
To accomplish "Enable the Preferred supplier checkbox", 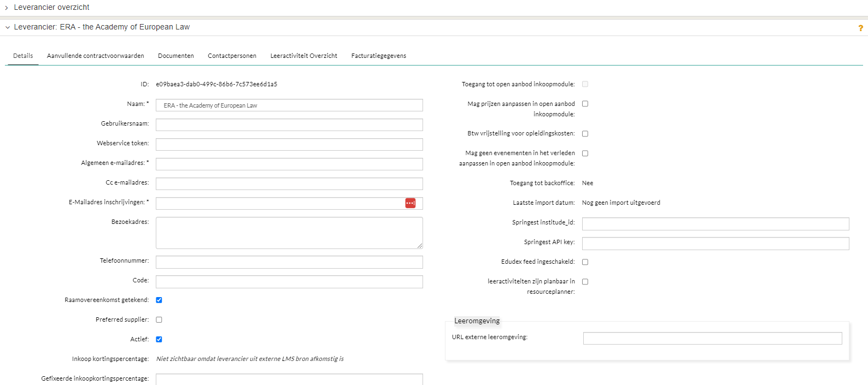I will point(159,319).
